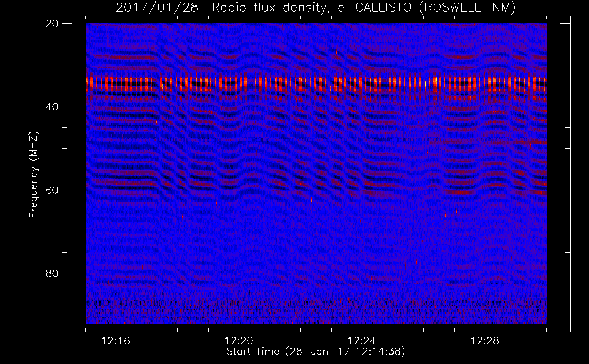
Task: Click the 12:28 time tick label
Action: click(x=485, y=341)
